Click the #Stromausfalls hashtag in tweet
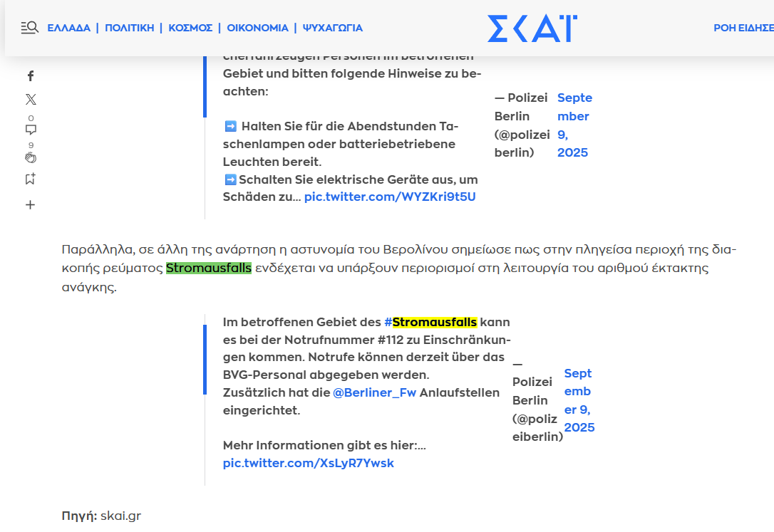The width and height of the screenshot is (774, 532). point(430,322)
